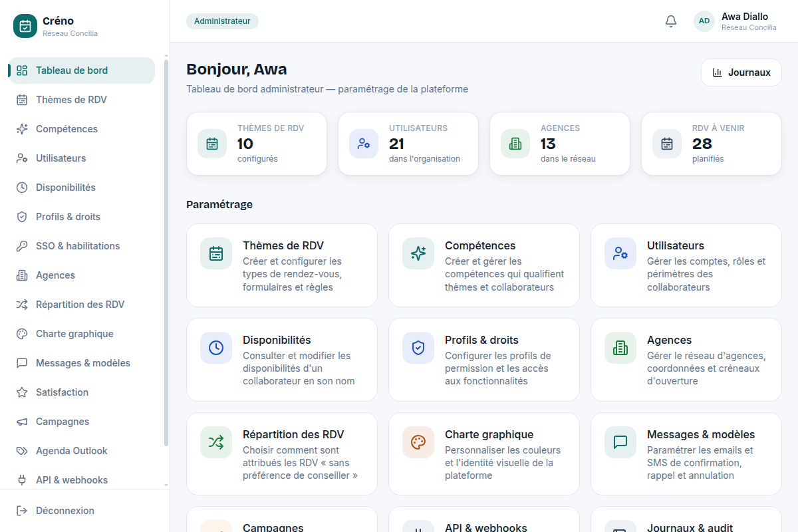Viewport: 798px width, 532px height.
Task: Click Compétences card sparkle icon
Action: click(418, 253)
